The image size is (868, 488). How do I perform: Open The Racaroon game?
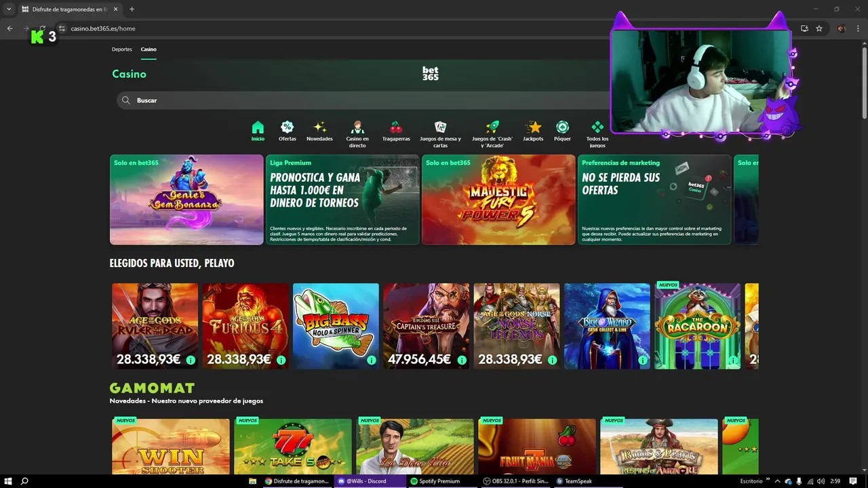697,326
